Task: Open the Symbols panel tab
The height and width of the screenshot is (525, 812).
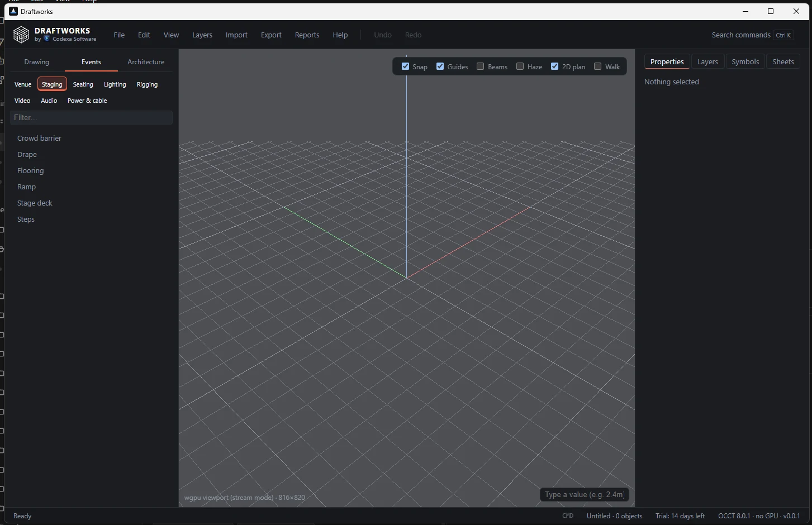Action: pyautogui.click(x=745, y=61)
